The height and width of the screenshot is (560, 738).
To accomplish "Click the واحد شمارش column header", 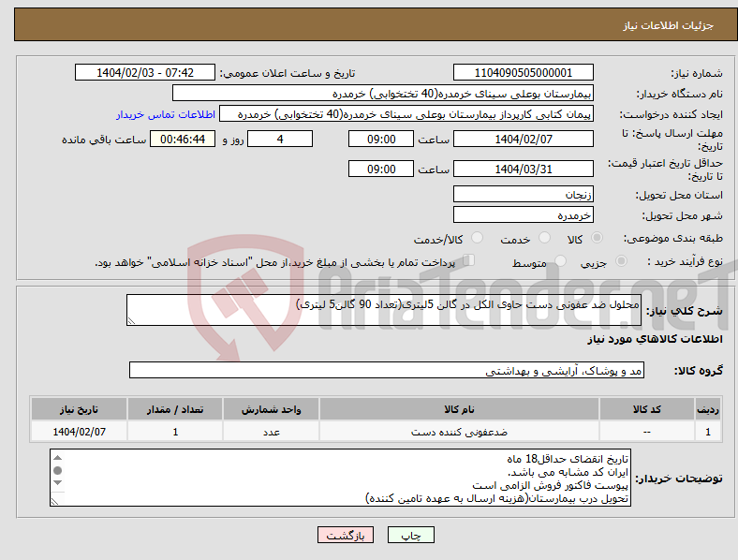I will 271,409.
